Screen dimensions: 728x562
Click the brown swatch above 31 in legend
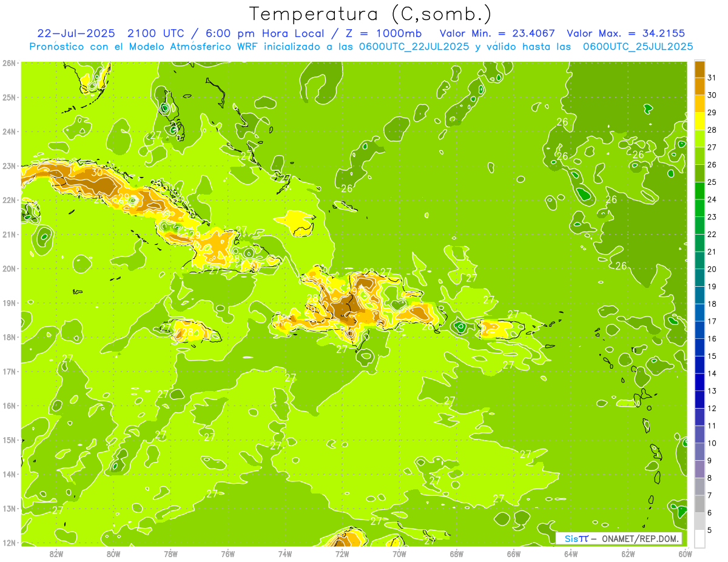click(700, 69)
